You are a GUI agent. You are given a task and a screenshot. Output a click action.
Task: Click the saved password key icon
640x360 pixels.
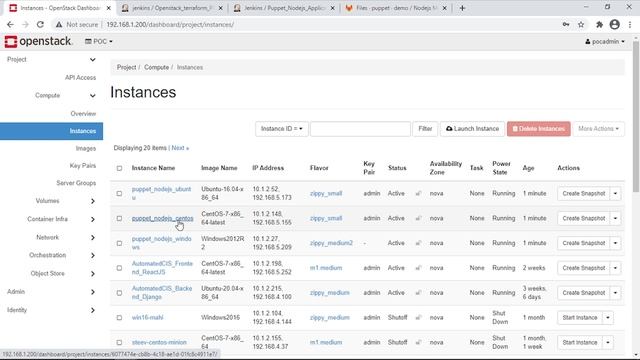pyautogui.click(x=566, y=24)
